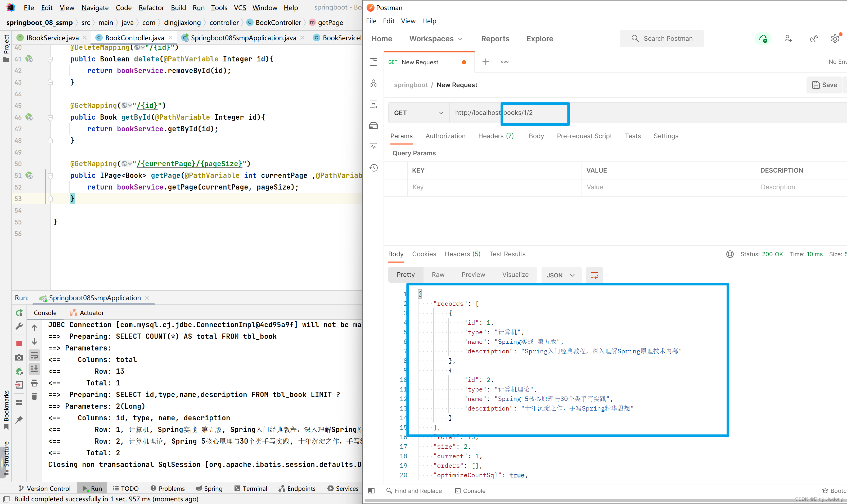Click the Rerun application icon in Run panel
847x504 pixels.
click(x=19, y=312)
